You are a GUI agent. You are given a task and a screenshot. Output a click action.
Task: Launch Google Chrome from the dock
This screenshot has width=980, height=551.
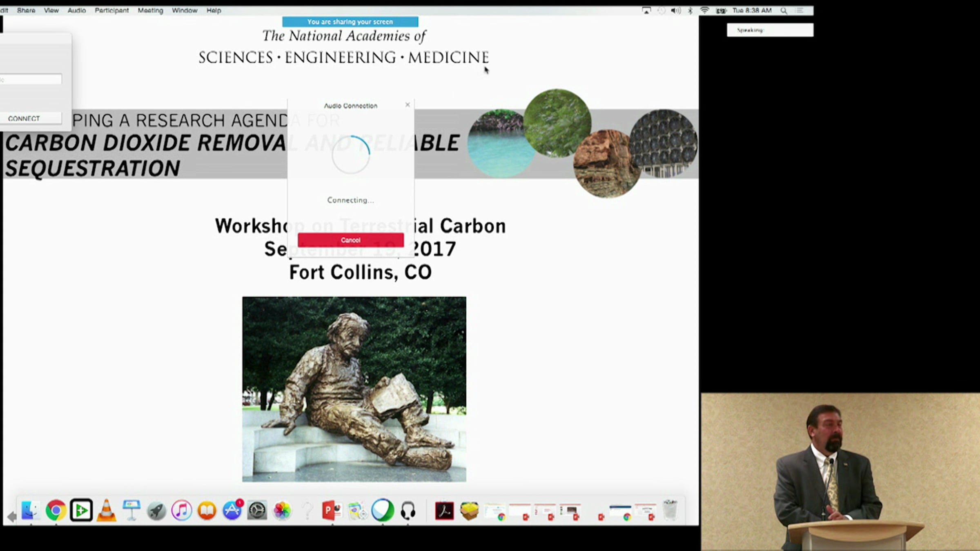click(x=56, y=510)
